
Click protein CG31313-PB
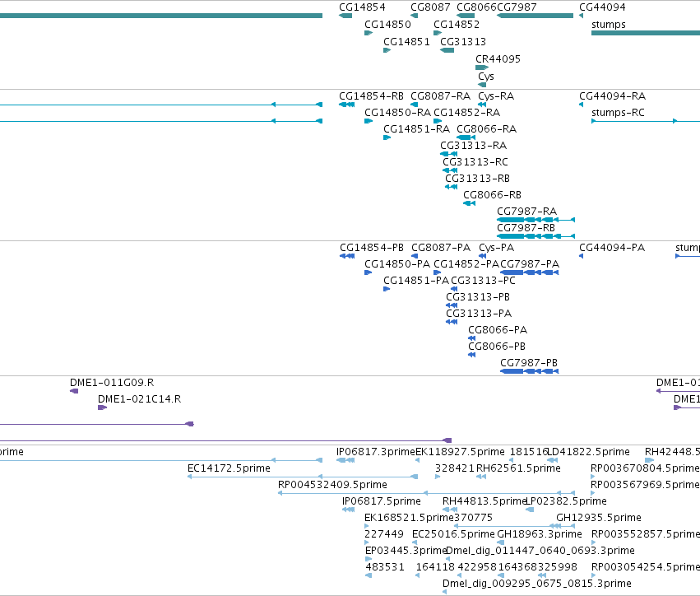452,305
